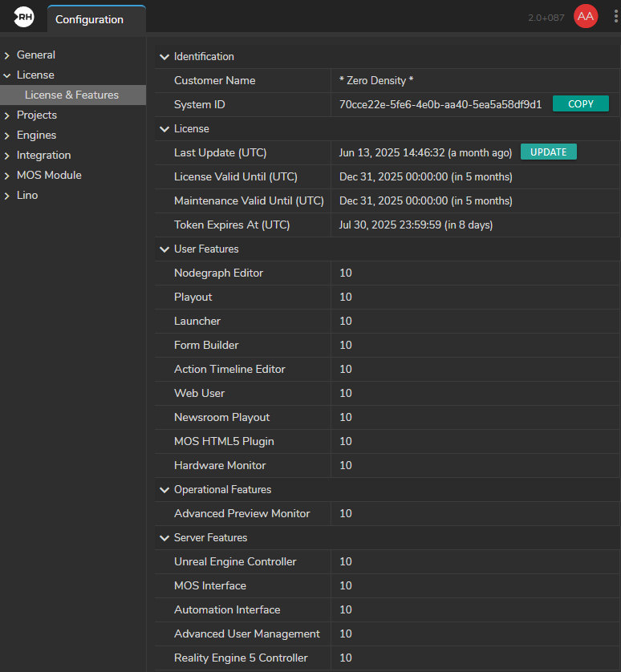This screenshot has height=672, width=621.
Task: Expand the Projects tree section
Action: [x=7, y=115]
